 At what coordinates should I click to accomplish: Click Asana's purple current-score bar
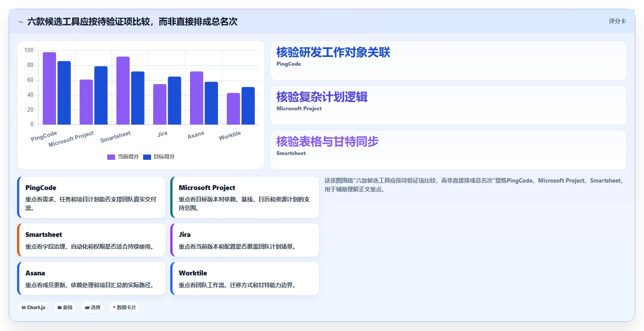click(197, 98)
